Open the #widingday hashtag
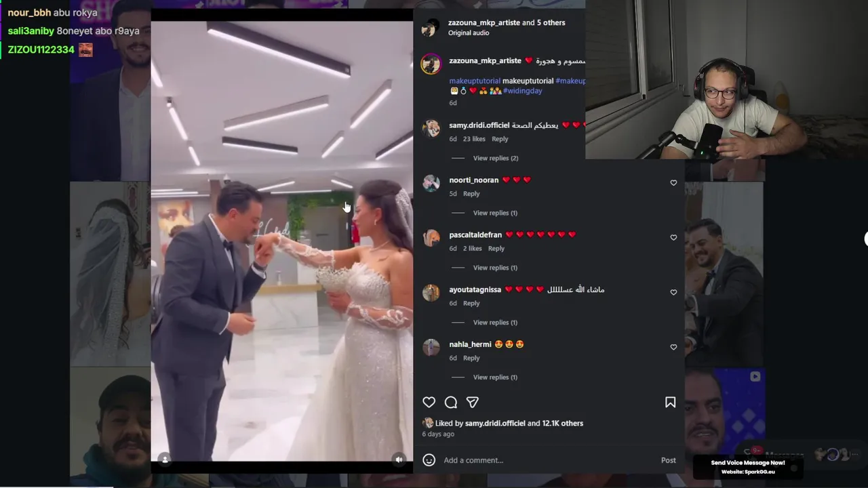868x488 pixels. pyautogui.click(x=523, y=91)
